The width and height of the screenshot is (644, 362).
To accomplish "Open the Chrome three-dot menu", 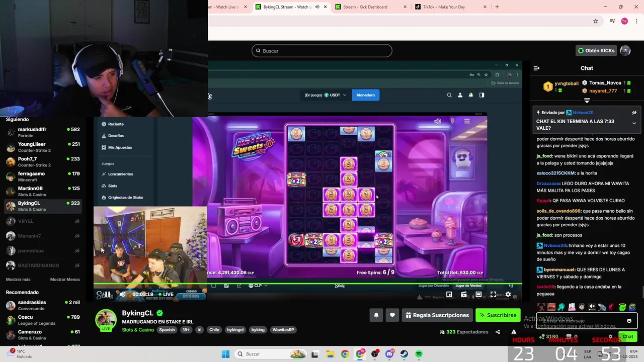I will [x=636, y=21].
